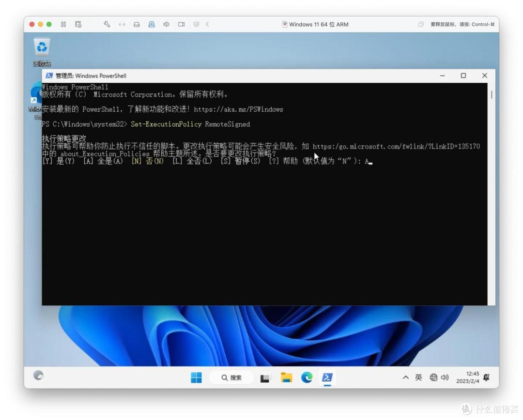Image resolution: width=523 pixels, height=420 pixels.
Task: Click the Set-ExecutionPolicy command text
Action: (x=166, y=124)
